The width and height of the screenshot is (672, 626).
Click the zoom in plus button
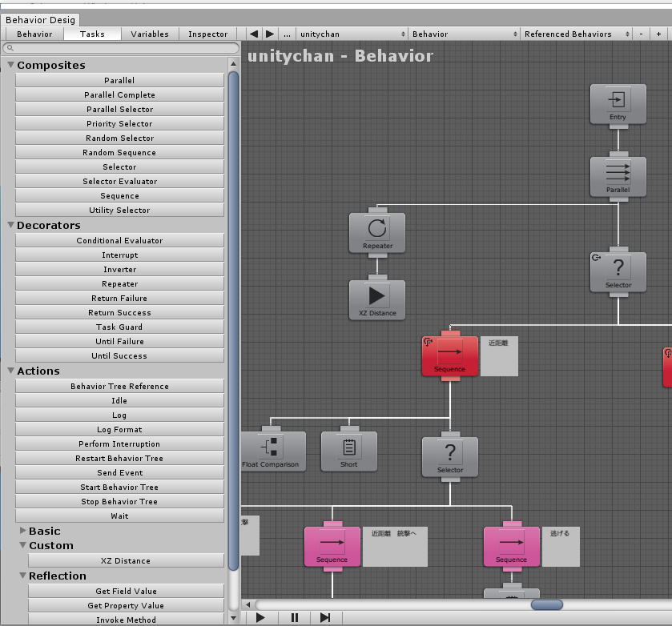click(659, 34)
